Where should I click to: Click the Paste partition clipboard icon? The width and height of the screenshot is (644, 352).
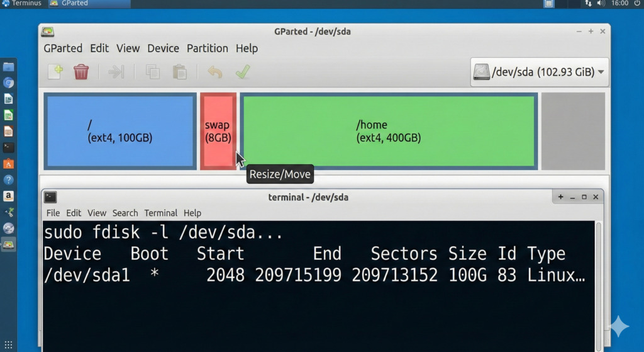[x=179, y=72]
